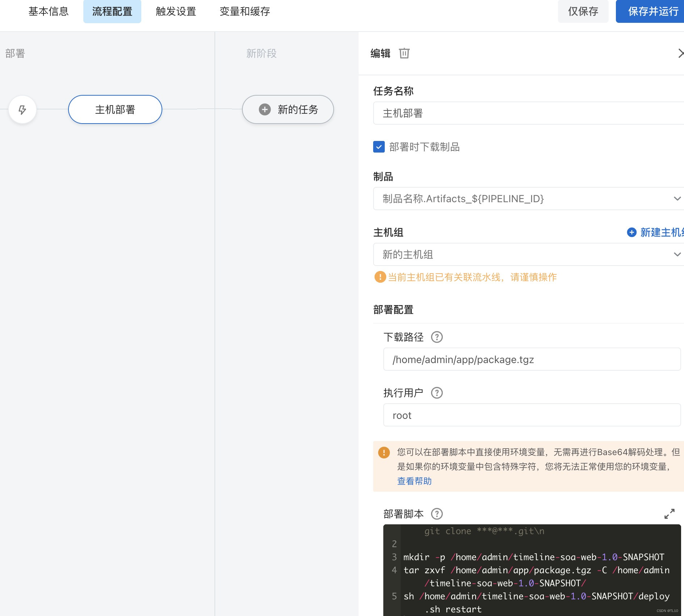Click the sh deploy.sh restart script line
684x616 pixels.
pyautogui.click(x=536, y=603)
